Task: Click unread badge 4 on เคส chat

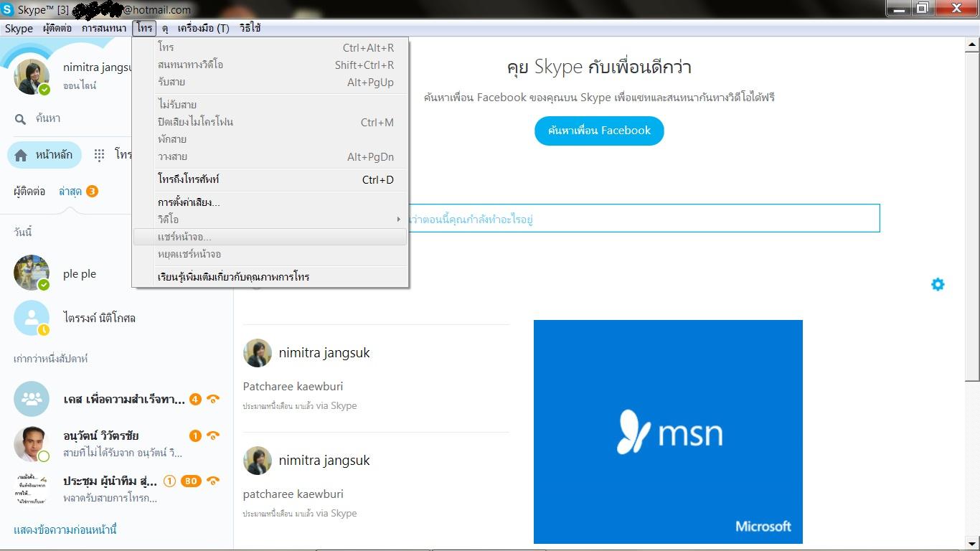Action: [195, 399]
